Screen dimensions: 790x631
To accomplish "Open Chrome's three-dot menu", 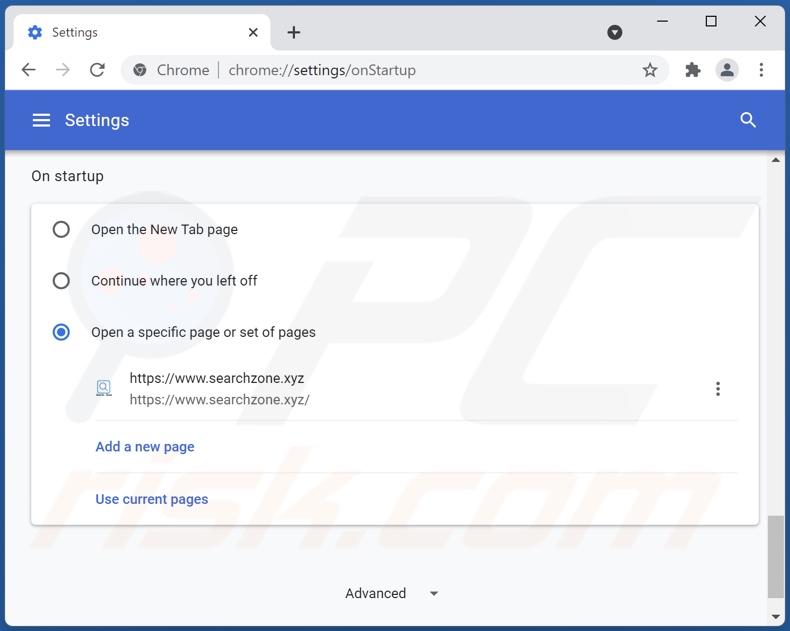I will (761, 70).
